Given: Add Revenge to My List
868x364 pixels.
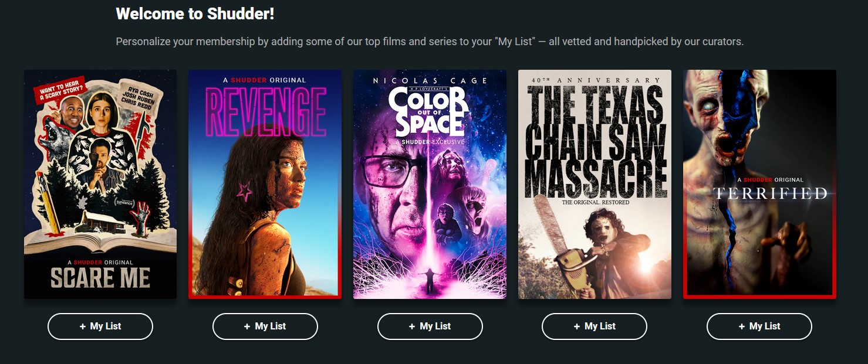Looking at the screenshot, I should point(265,326).
